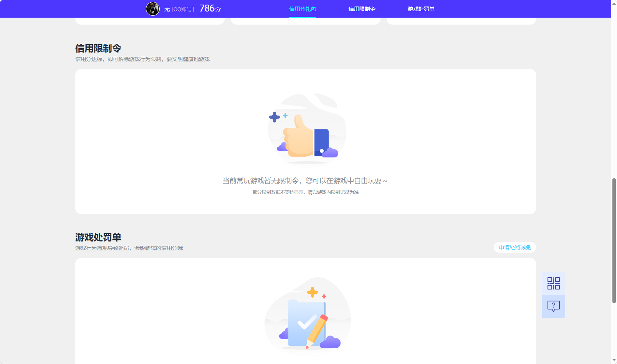Click the 部分限制数据不支持显示 note

tap(306, 192)
